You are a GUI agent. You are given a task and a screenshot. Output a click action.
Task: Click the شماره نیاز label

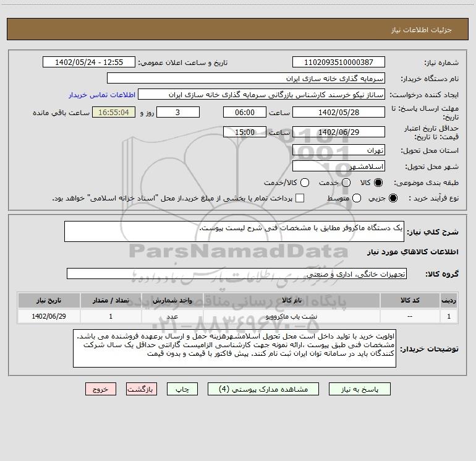point(441,63)
